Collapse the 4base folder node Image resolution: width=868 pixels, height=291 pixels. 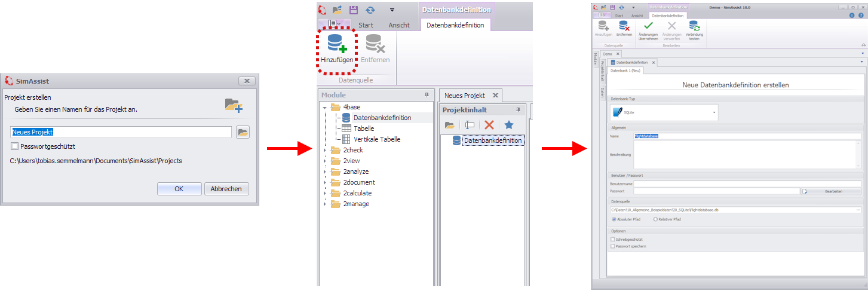click(324, 108)
